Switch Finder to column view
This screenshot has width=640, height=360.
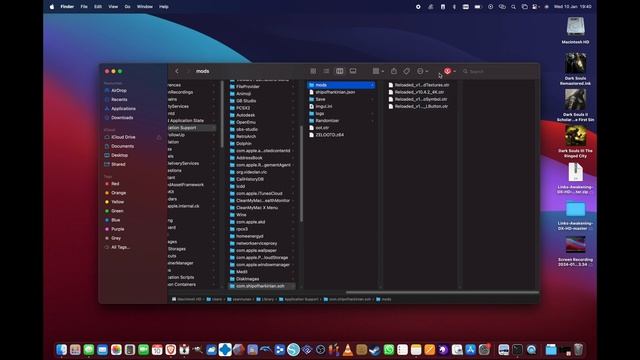click(x=340, y=71)
